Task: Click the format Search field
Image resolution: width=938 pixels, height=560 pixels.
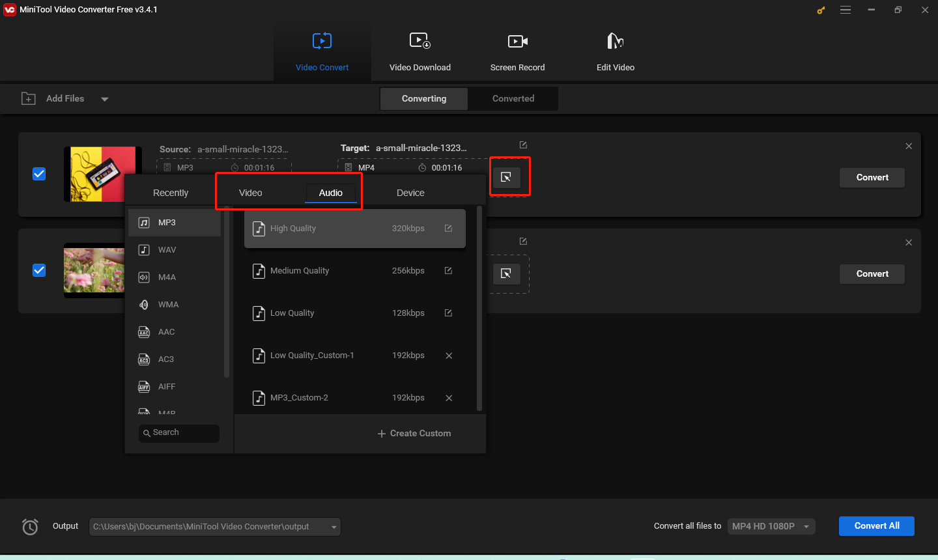Action: click(x=179, y=433)
